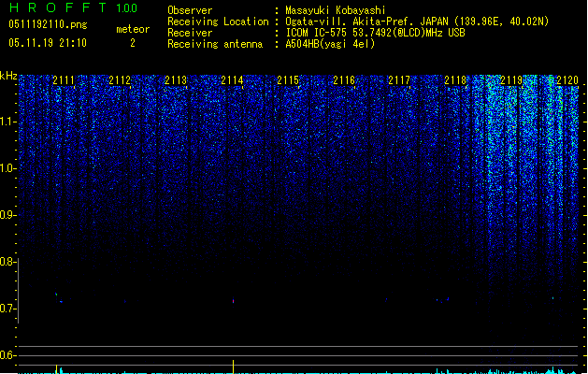Click the 0.8 frequency axis label

coord(7,262)
